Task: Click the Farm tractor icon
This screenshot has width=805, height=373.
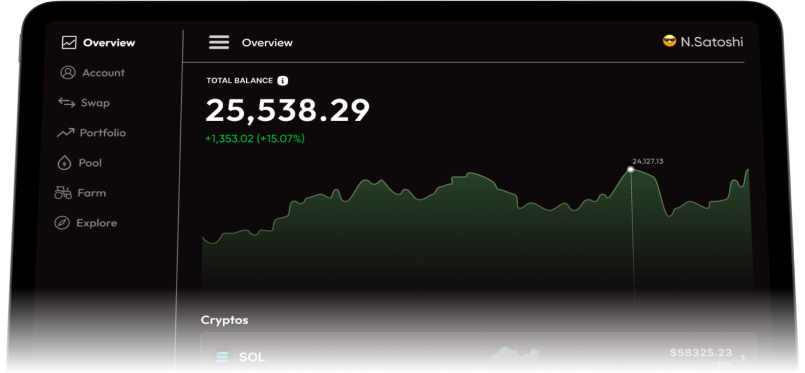Action: pos(63,193)
